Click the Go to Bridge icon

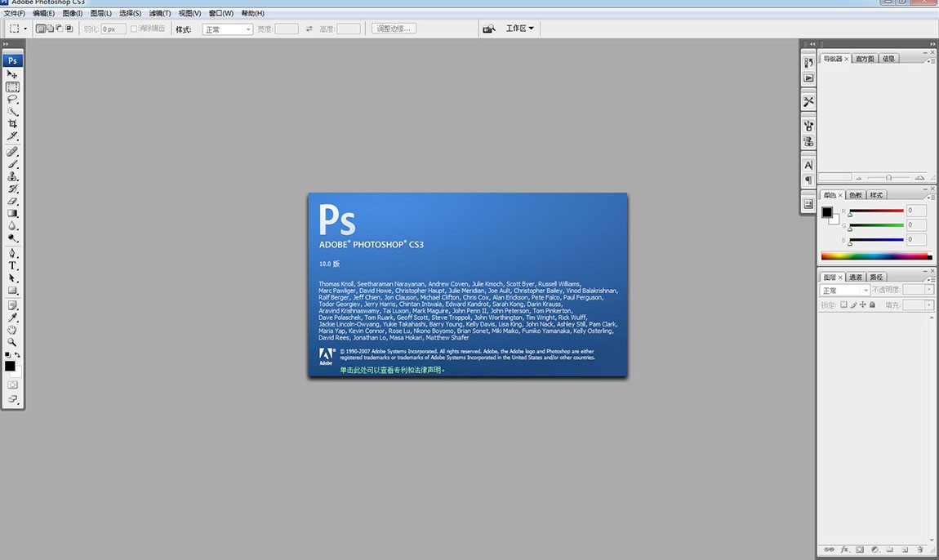click(489, 28)
